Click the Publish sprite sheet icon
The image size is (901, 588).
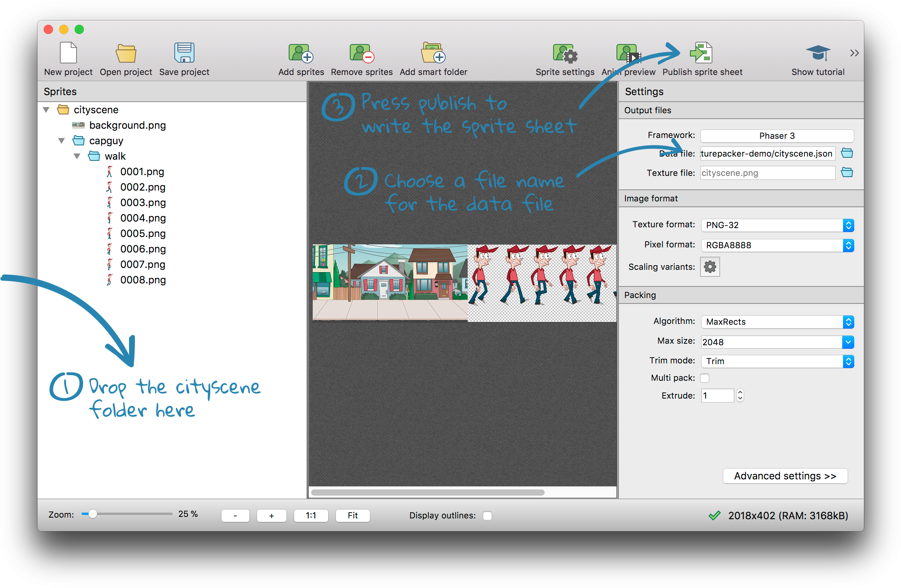coord(702,53)
